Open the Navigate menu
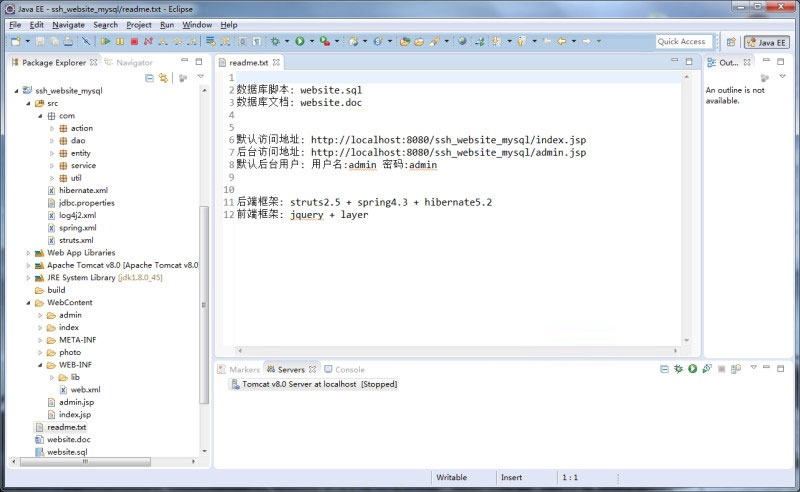The width and height of the screenshot is (800, 492). pyautogui.click(x=68, y=24)
